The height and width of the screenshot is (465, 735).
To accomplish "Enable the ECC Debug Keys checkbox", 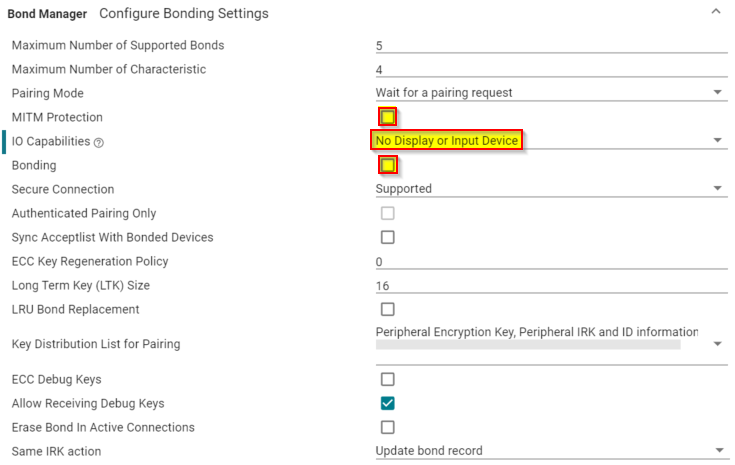I will pos(388,379).
